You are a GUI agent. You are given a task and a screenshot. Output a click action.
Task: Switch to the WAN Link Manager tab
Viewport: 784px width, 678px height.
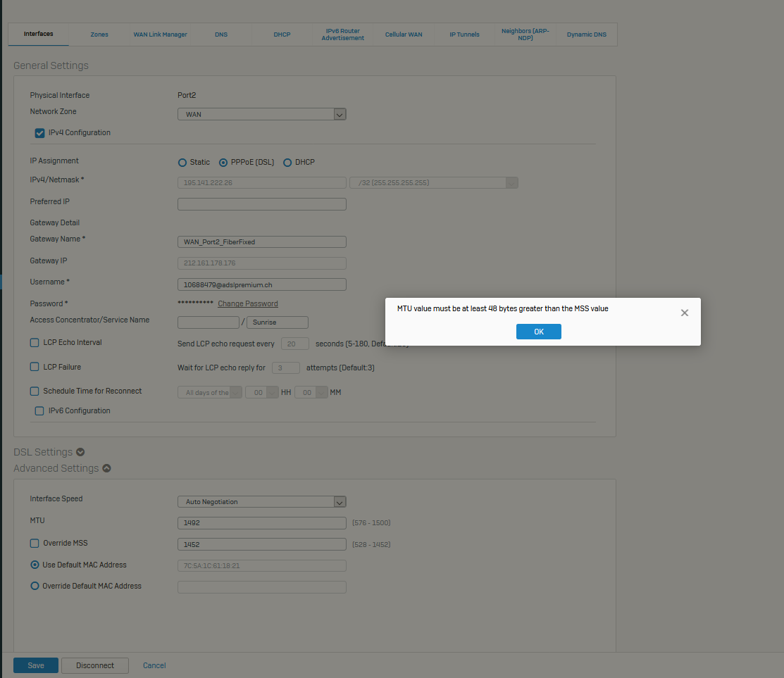(160, 34)
